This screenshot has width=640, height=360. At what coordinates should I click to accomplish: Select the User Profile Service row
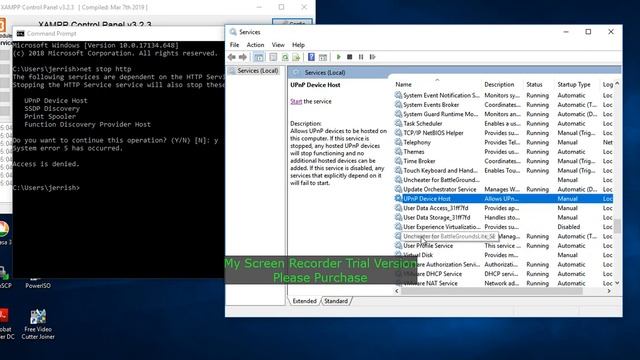503,246
